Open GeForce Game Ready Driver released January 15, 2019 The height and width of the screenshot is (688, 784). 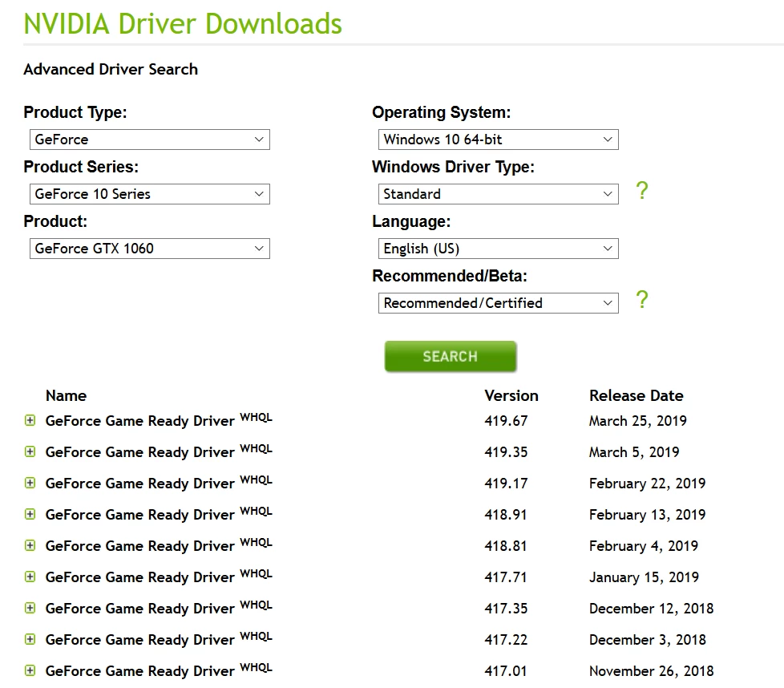coord(159,577)
